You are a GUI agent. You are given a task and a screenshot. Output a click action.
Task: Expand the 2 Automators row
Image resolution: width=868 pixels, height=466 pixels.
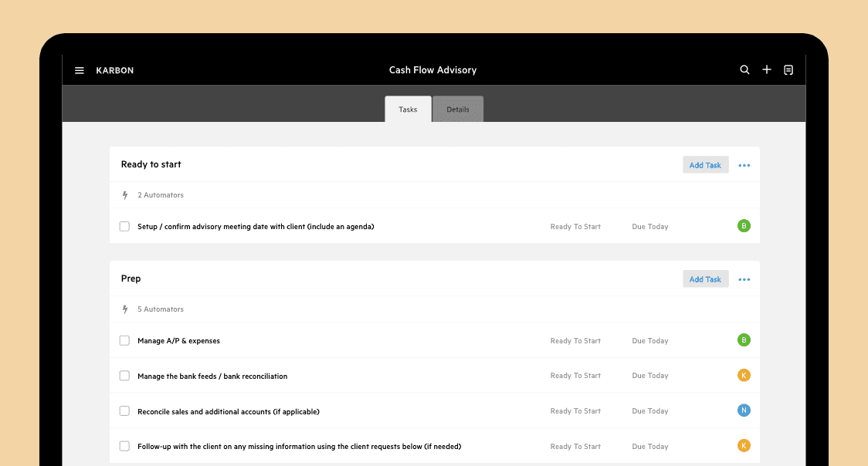pyautogui.click(x=435, y=195)
